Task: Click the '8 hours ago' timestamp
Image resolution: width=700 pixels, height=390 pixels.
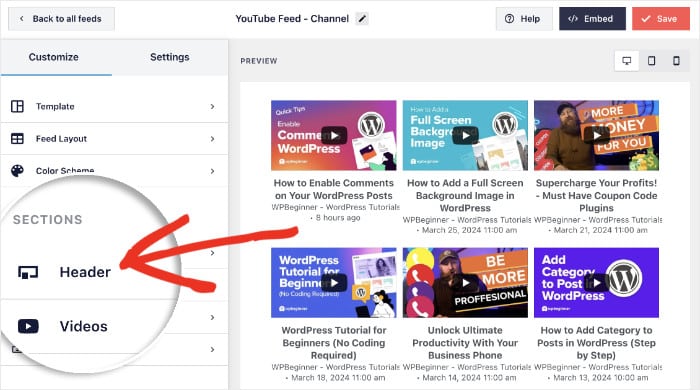Action: pyautogui.click(x=338, y=218)
